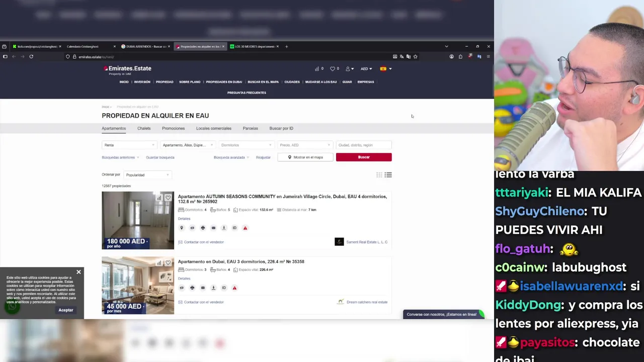Open Apartamento, Ático, Dúplex property type dropdown
644x362 pixels.
click(188, 145)
